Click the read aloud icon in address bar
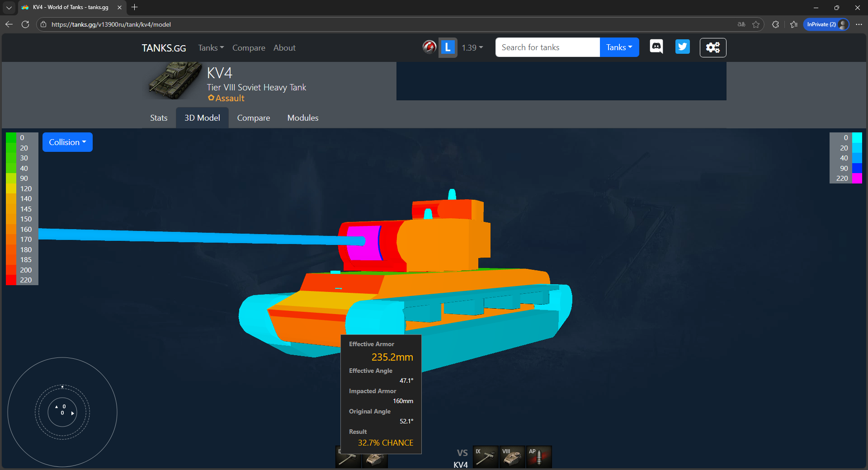 coord(741,24)
